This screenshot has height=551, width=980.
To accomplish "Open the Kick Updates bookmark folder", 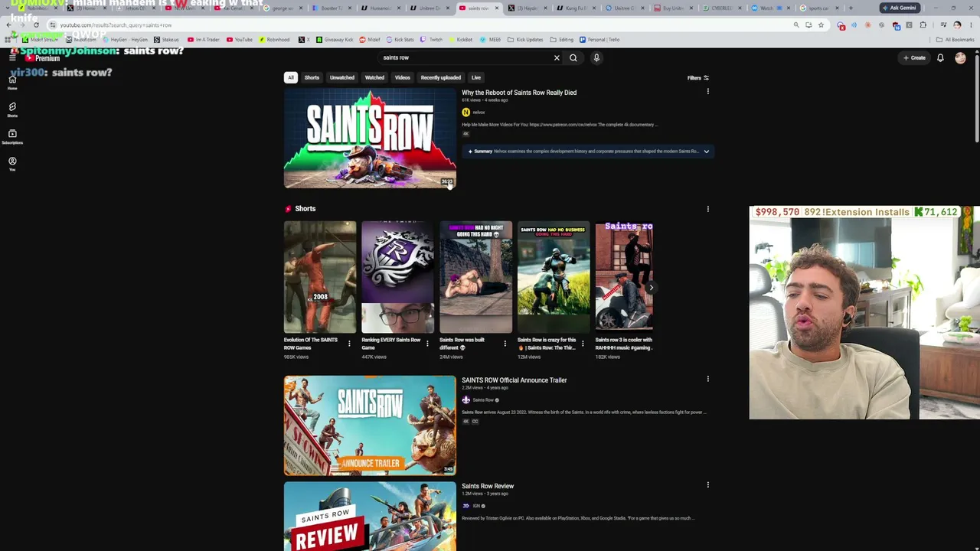I will point(526,40).
